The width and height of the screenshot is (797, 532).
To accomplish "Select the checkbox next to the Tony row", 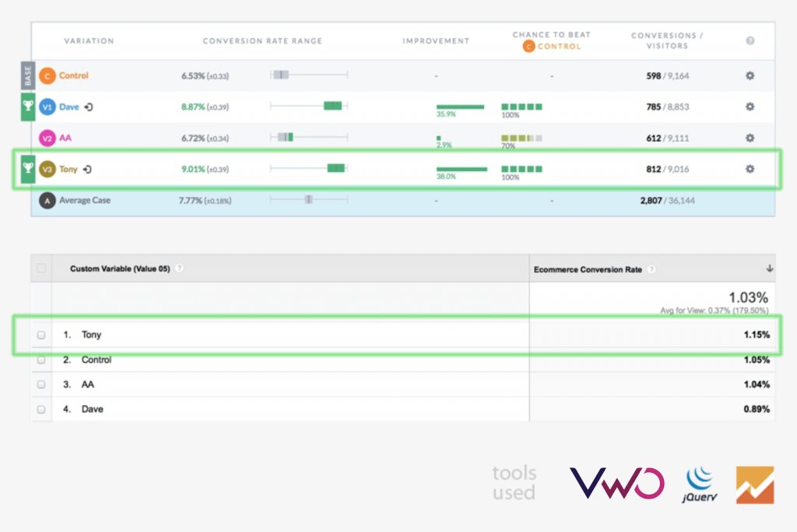I will pos(43,334).
